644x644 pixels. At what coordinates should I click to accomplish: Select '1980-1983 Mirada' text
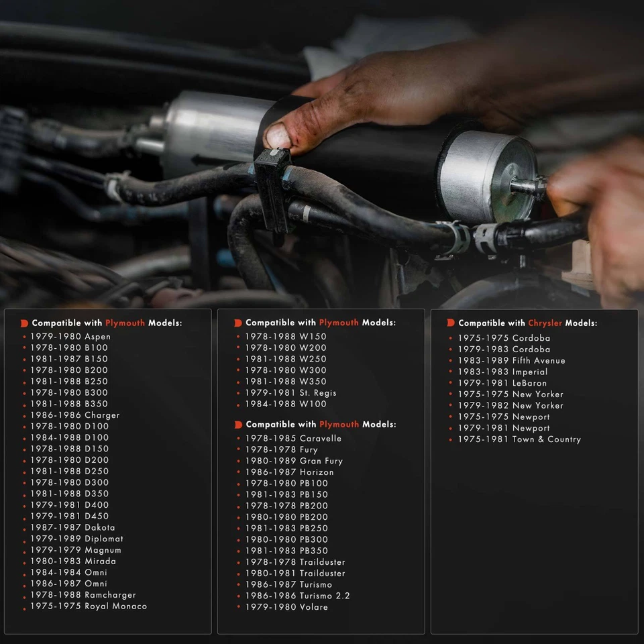[73, 561]
